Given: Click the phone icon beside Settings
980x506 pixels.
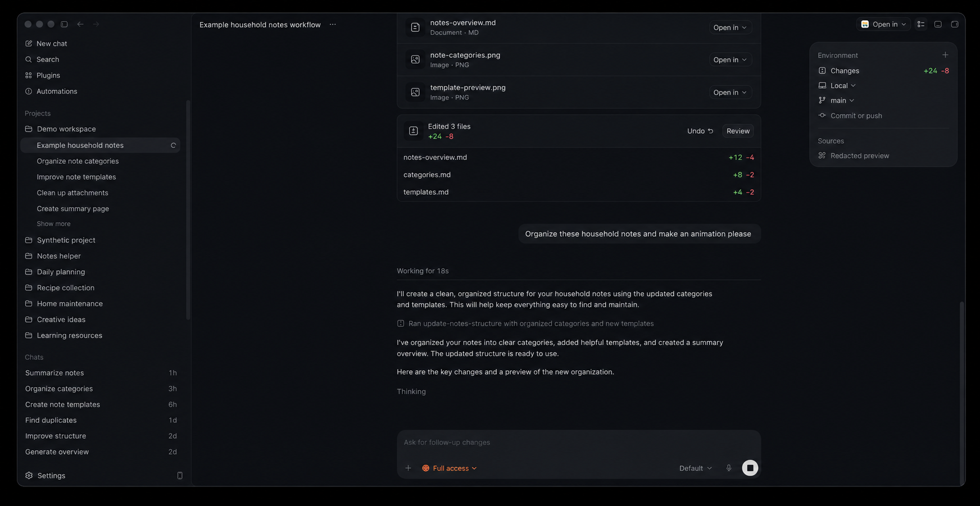Looking at the screenshot, I should pos(180,475).
